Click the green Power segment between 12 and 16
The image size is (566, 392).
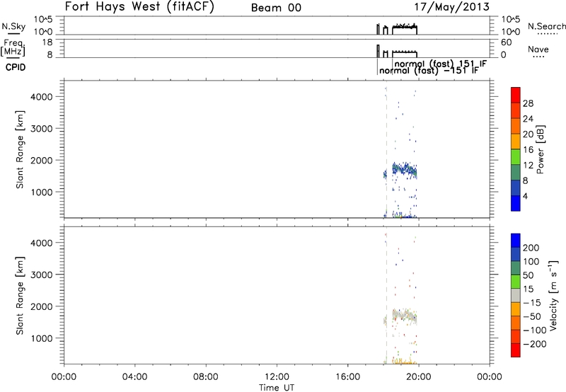(516, 157)
